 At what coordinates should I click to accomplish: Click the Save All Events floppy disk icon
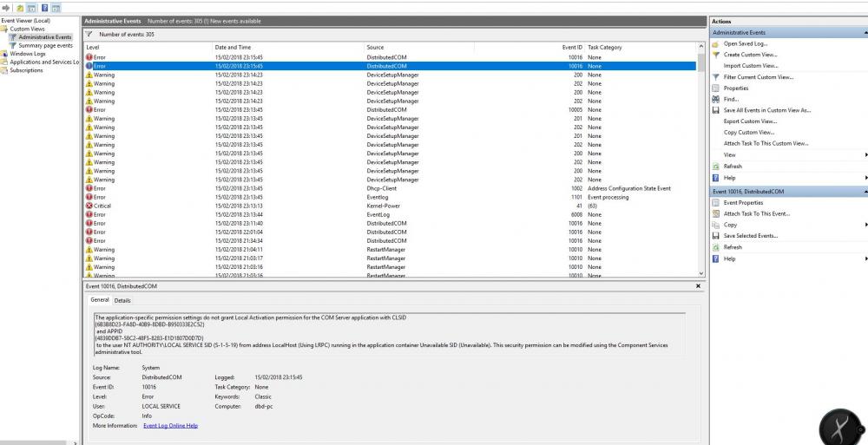coord(715,110)
